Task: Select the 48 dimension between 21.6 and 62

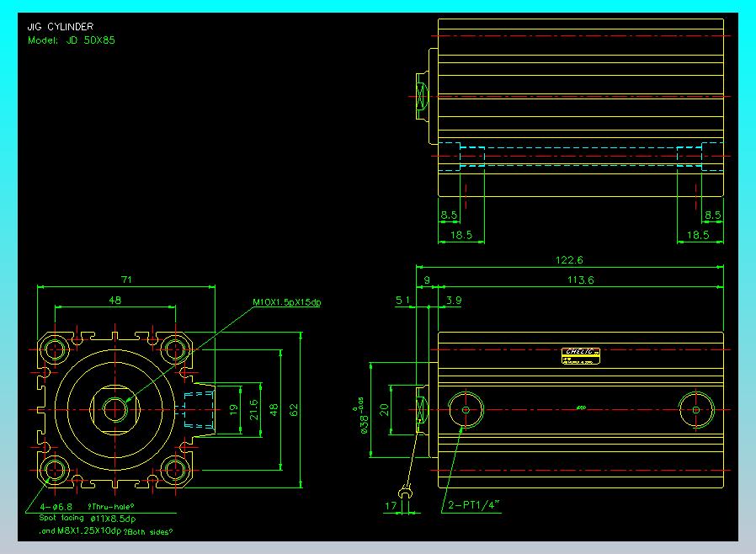Action: [x=274, y=410]
